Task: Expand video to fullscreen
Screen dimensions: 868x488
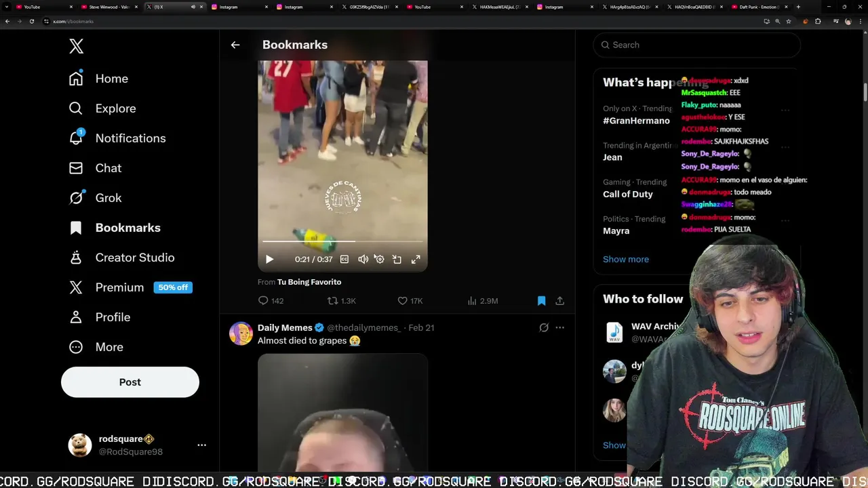Action: coord(416,260)
